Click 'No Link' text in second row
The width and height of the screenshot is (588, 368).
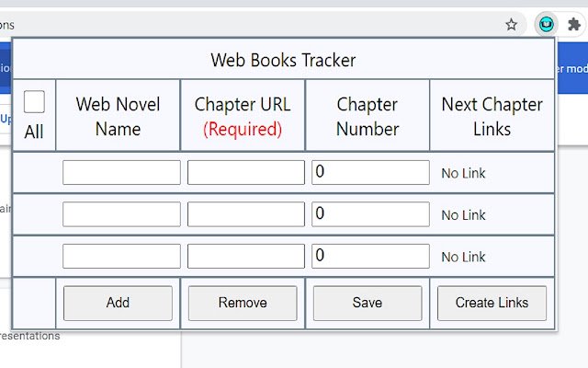coord(463,215)
